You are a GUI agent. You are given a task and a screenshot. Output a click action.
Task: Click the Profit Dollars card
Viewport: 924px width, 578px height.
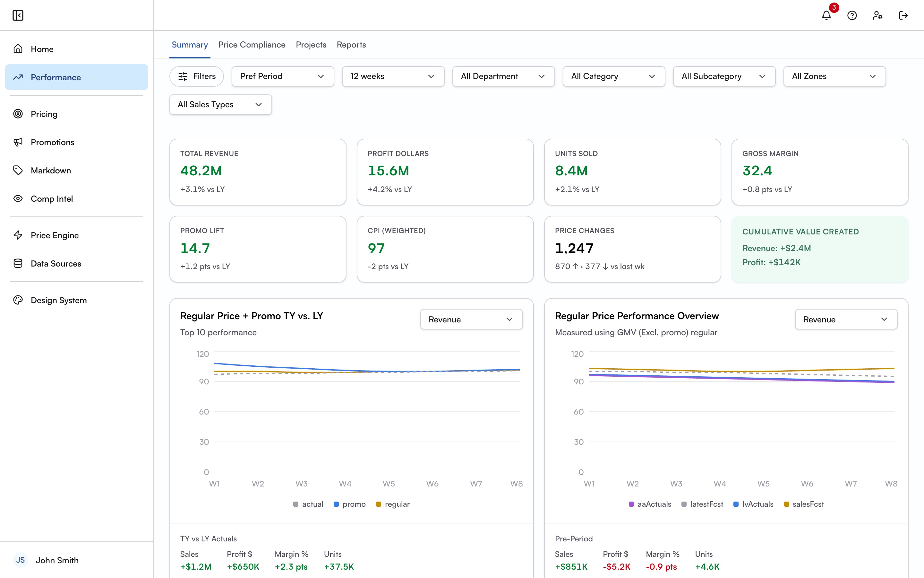[x=445, y=172]
